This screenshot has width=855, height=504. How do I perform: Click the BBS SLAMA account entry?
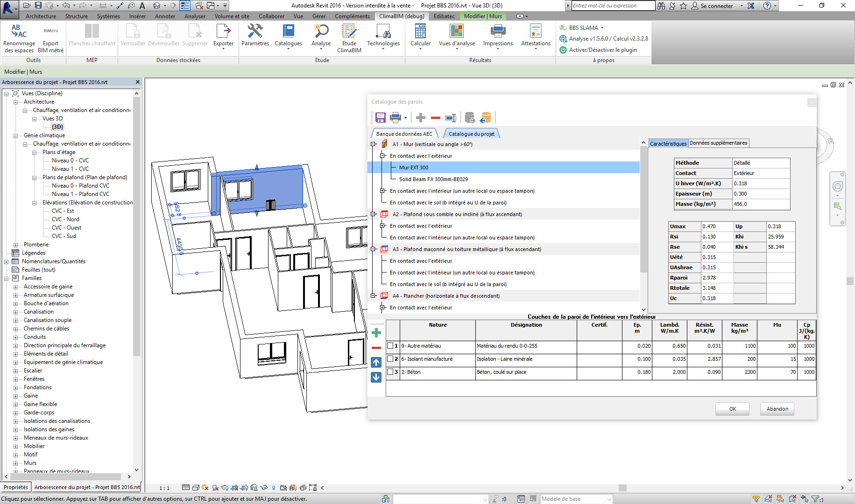pyautogui.click(x=581, y=28)
